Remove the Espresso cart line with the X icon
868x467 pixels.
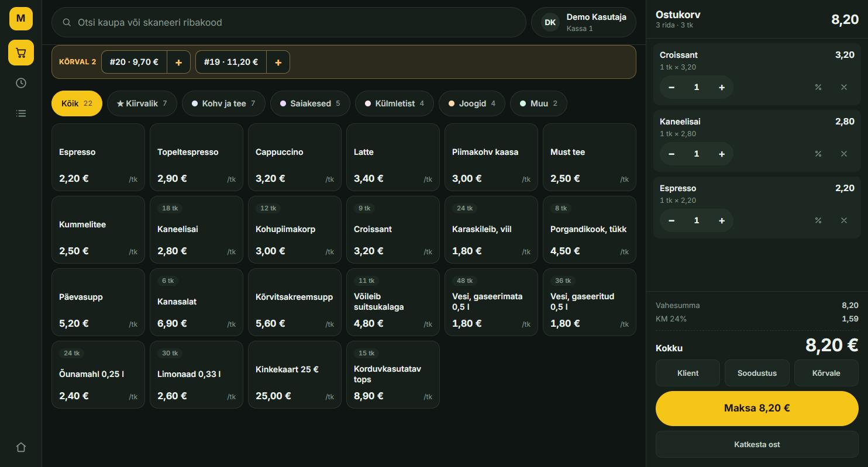coord(843,220)
